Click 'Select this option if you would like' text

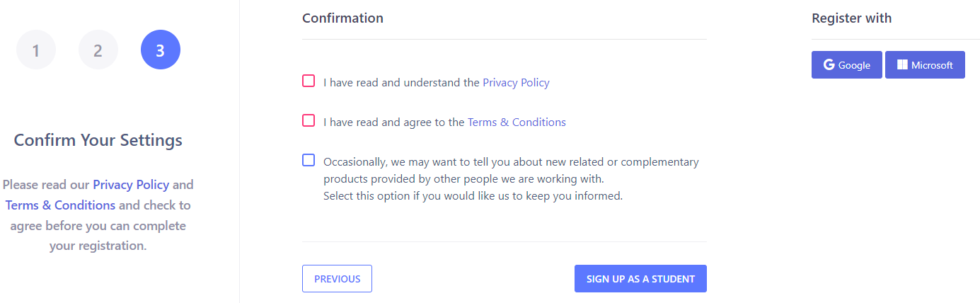tap(410, 195)
